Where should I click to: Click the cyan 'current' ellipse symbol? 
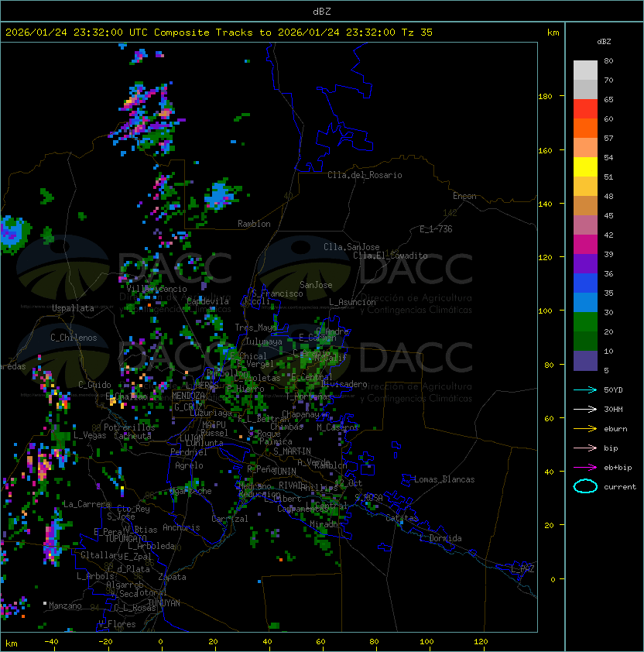[585, 486]
